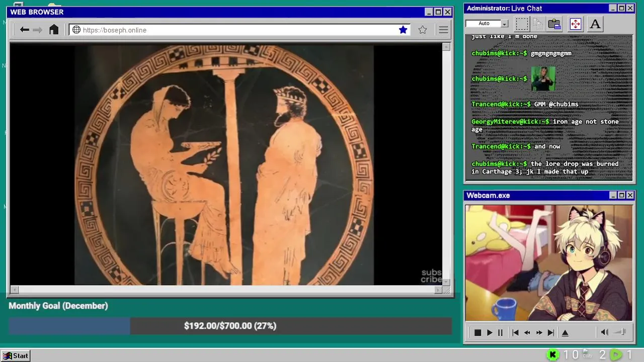Click the '$192.00/$700.00 (27%)' goal text
Image resolution: width=644 pixels, height=362 pixels.
pos(230,326)
